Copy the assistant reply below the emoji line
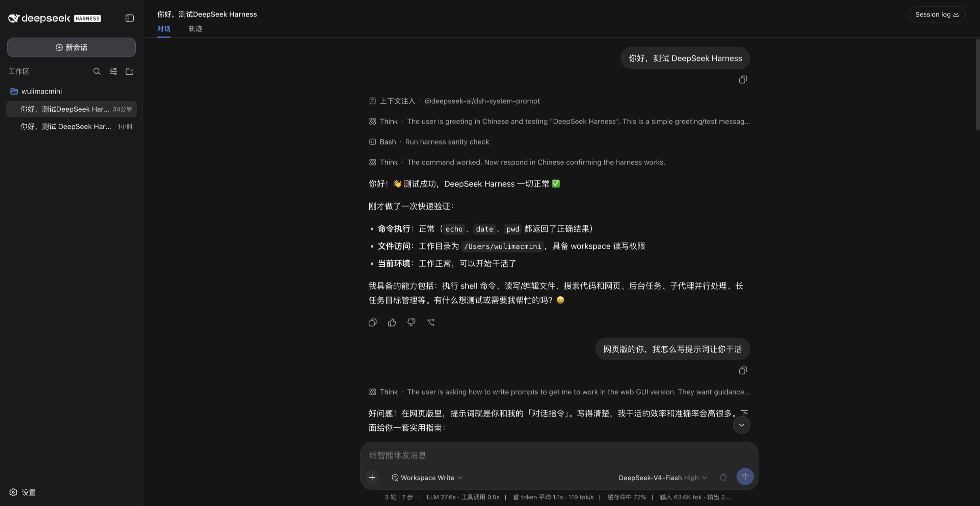980x506 pixels. (x=372, y=323)
